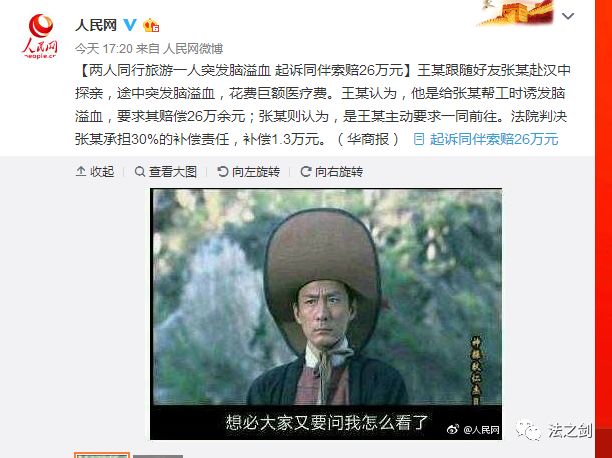Expand the post options chevron menu
The width and height of the screenshot is (612, 458).
(x=568, y=16)
